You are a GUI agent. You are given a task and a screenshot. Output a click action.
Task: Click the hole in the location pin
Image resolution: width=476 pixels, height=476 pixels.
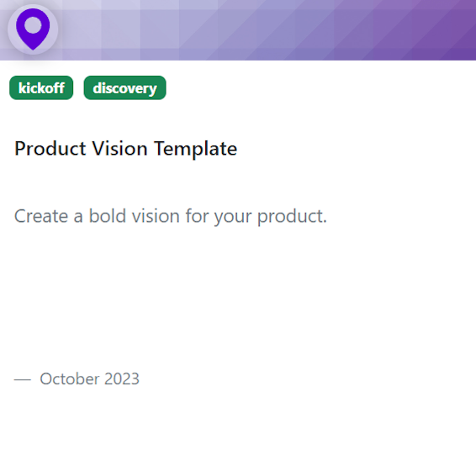(x=33, y=25)
